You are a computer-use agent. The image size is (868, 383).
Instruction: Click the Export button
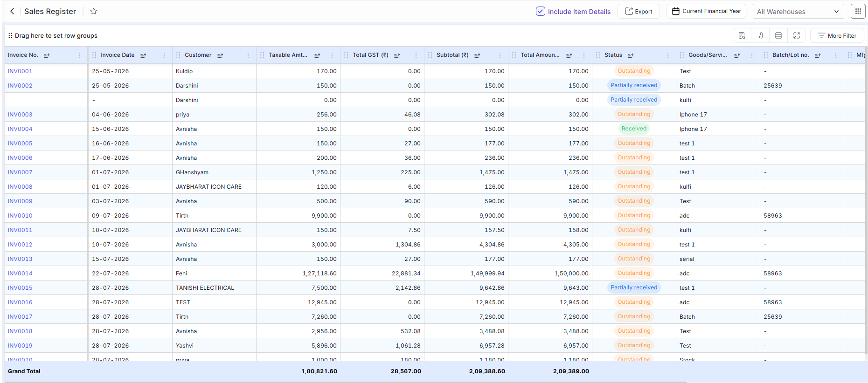(639, 11)
